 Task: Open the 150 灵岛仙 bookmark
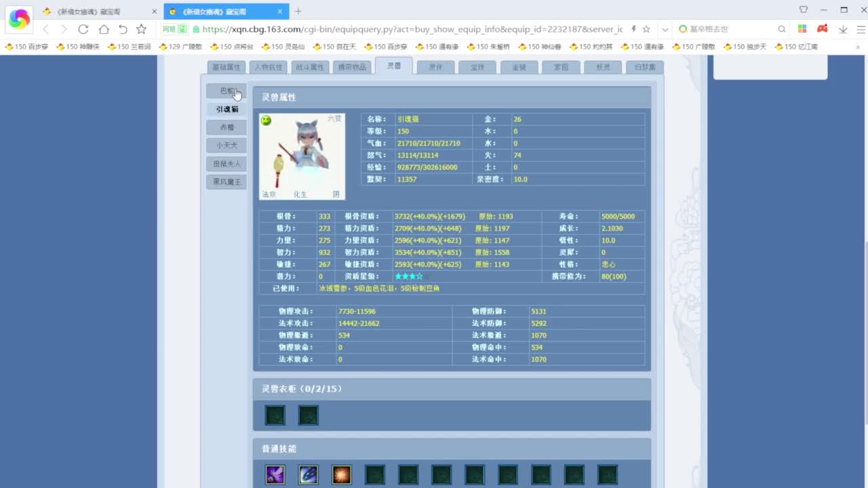pos(283,47)
